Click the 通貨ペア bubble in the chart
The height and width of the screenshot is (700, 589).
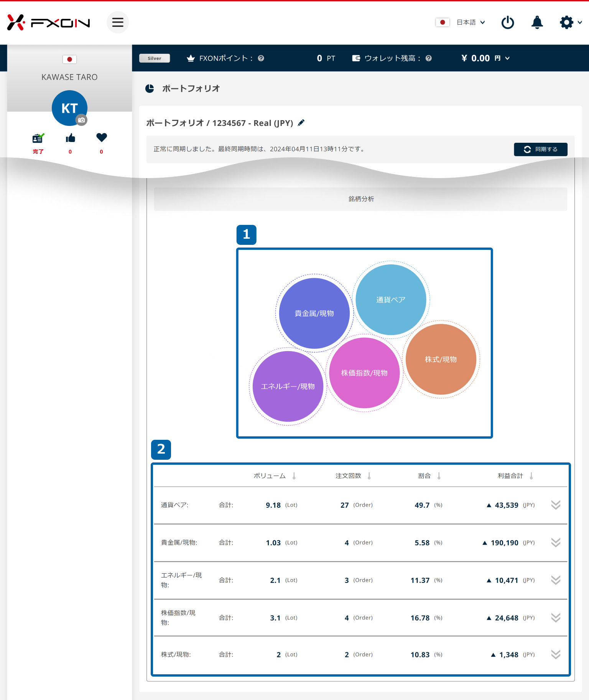391,300
